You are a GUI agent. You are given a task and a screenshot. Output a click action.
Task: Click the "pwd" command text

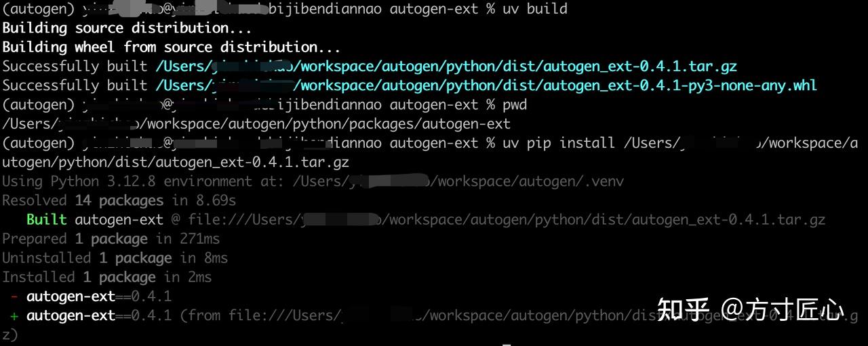pos(515,105)
